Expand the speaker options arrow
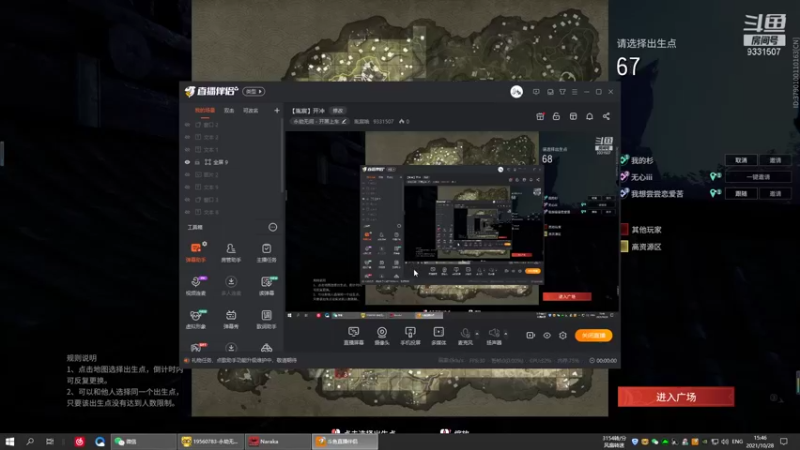This screenshot has height=450, width=800. pyautogui.click(x=506, y=334)
